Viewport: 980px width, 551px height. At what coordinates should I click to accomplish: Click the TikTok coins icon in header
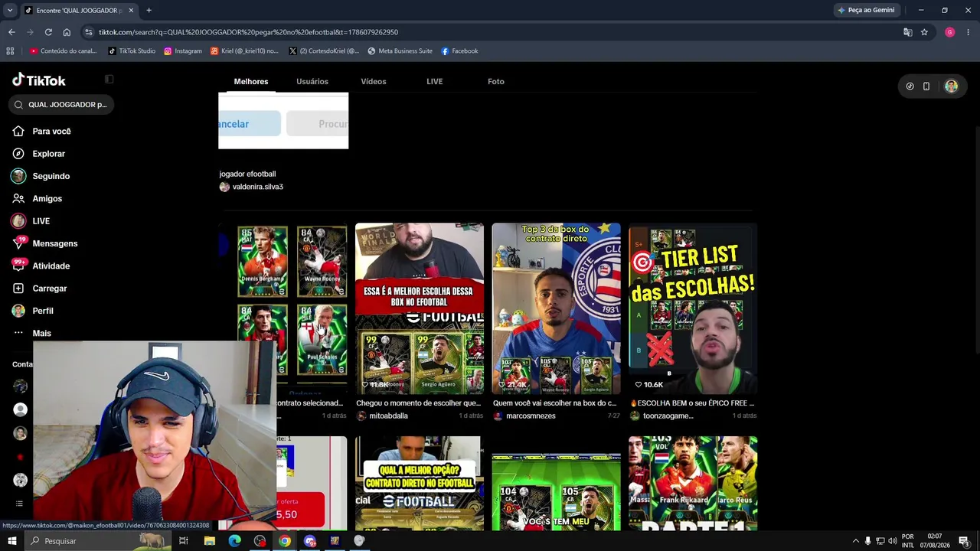coord(910,86)
